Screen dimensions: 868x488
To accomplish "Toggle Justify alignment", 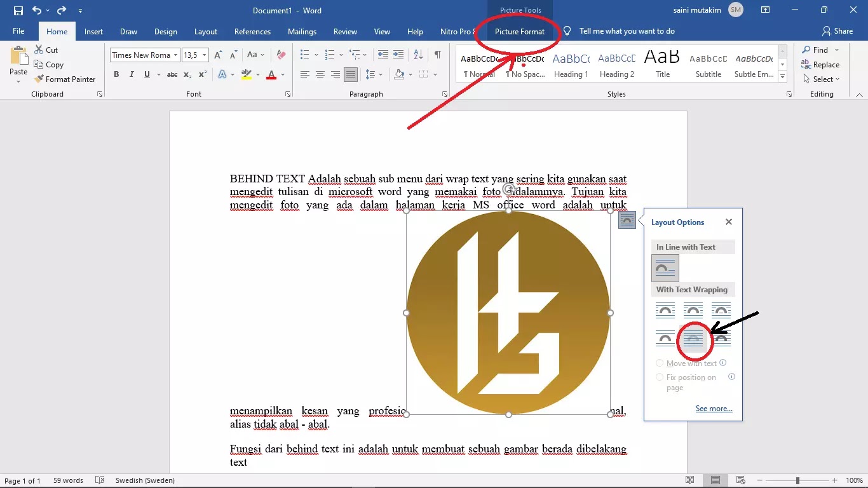I will (x=351, y=74).
